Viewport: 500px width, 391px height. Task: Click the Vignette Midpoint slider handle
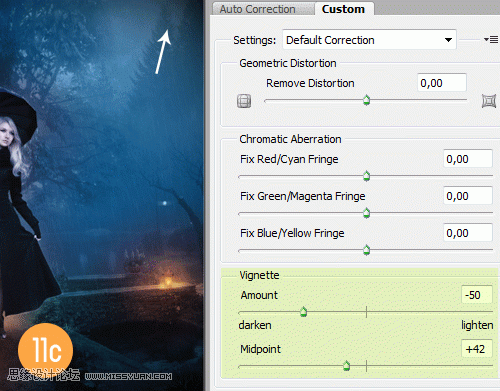point(347,366)
